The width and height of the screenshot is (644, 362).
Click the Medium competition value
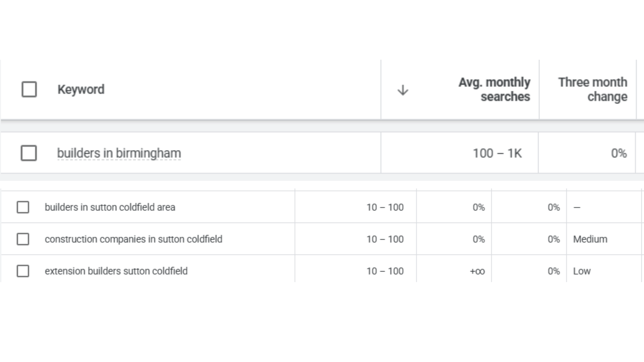click(x=590, y=239)
